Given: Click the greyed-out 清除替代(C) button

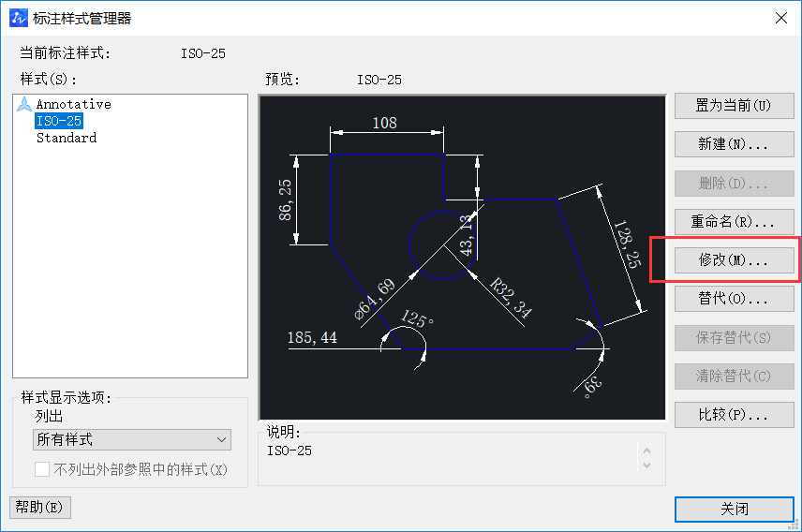Looking at the screenshot, I should coord(734,377).
